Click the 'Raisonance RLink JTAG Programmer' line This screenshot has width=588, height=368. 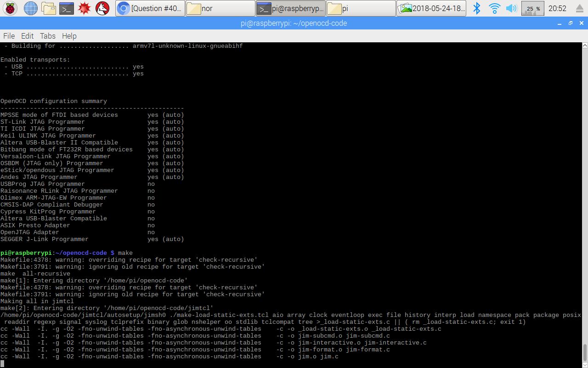pyautogui.click(x=78, y=191)
